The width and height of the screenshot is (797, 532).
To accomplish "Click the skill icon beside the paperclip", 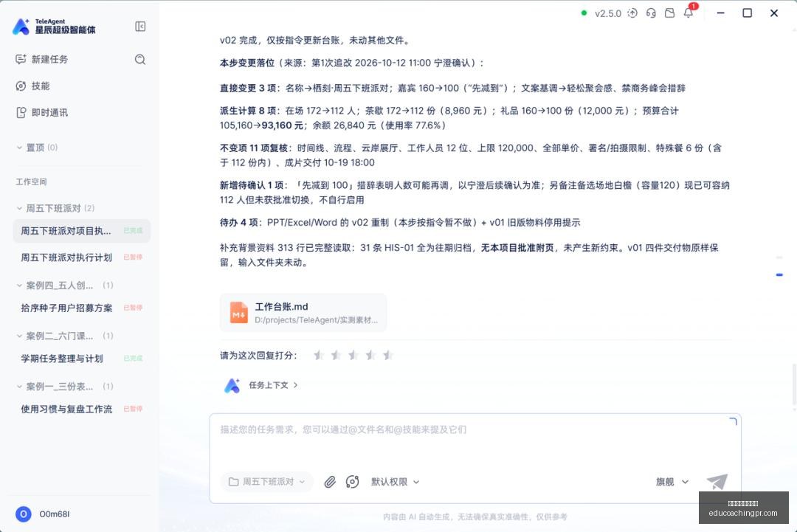I will pyautogui.click(x=352, y=482).
